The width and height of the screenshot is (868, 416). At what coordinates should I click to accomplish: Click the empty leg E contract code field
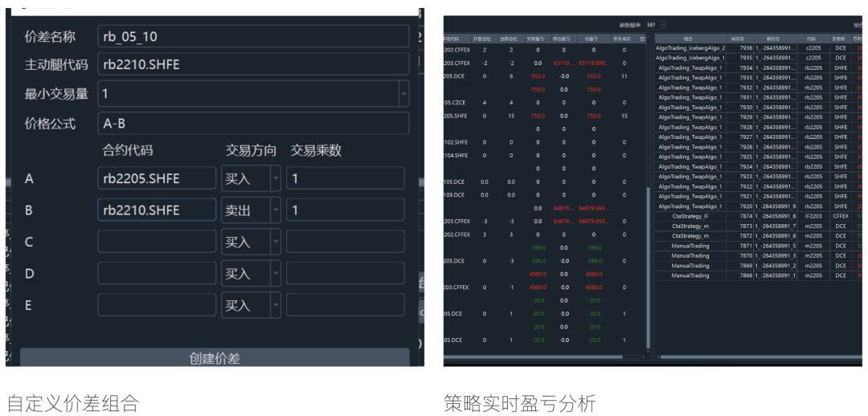[158, 305]
